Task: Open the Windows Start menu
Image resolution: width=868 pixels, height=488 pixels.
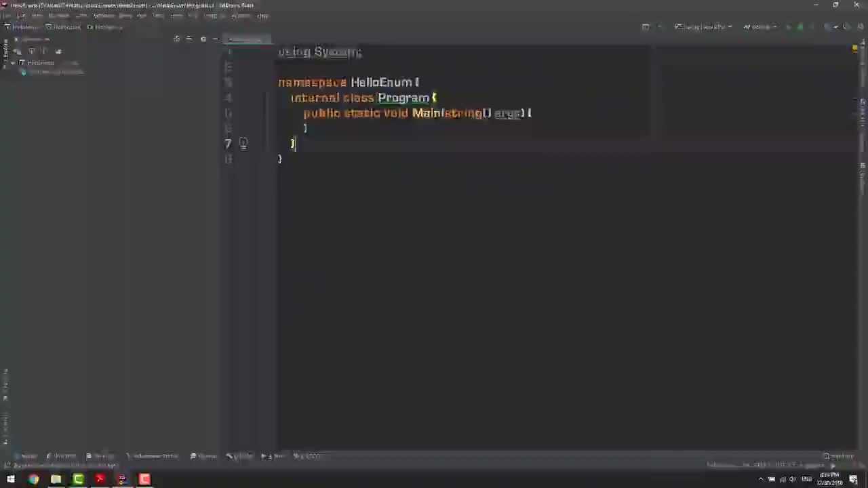Action: [10, 480]
